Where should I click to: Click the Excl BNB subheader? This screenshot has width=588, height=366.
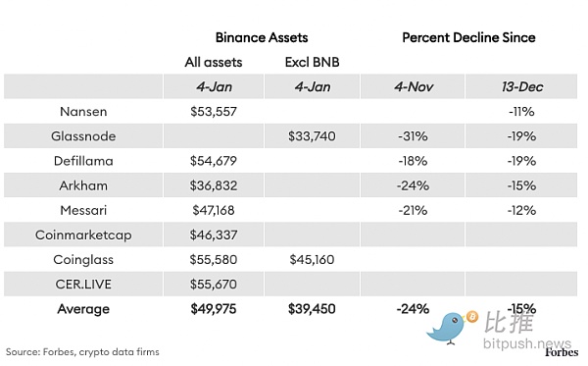pyautogui.click(x=312, y=62)
